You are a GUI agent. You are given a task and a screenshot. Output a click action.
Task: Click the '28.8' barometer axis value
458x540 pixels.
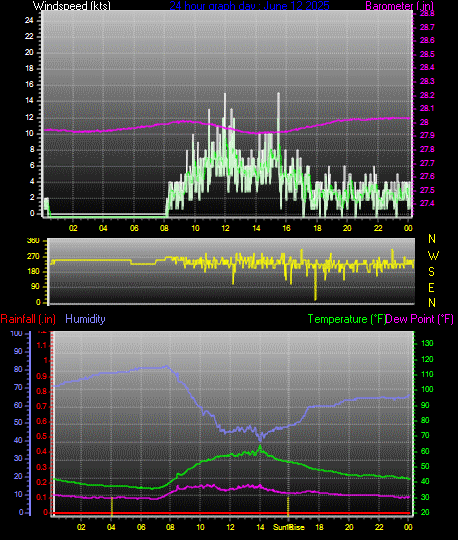[x=427, y=13]
